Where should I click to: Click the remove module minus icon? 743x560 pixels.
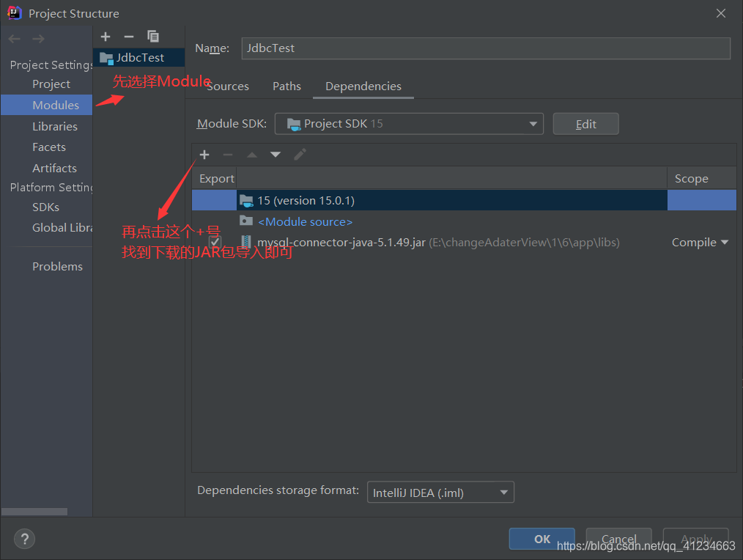pos(129,37)
